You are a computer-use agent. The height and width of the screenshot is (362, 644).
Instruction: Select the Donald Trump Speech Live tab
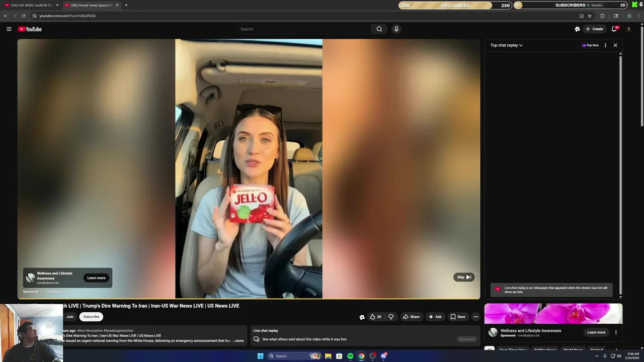pyautogui.click(x=91, y=5)
